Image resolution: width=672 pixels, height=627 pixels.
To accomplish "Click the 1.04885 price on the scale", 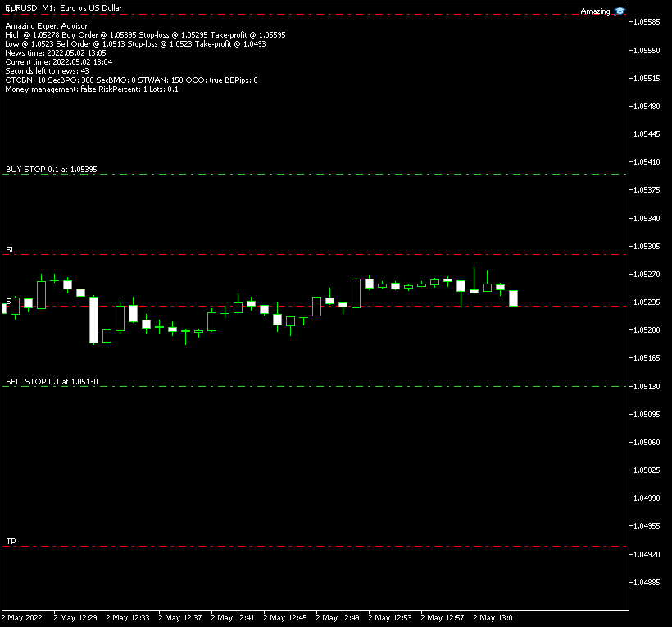I will point(647,583).
